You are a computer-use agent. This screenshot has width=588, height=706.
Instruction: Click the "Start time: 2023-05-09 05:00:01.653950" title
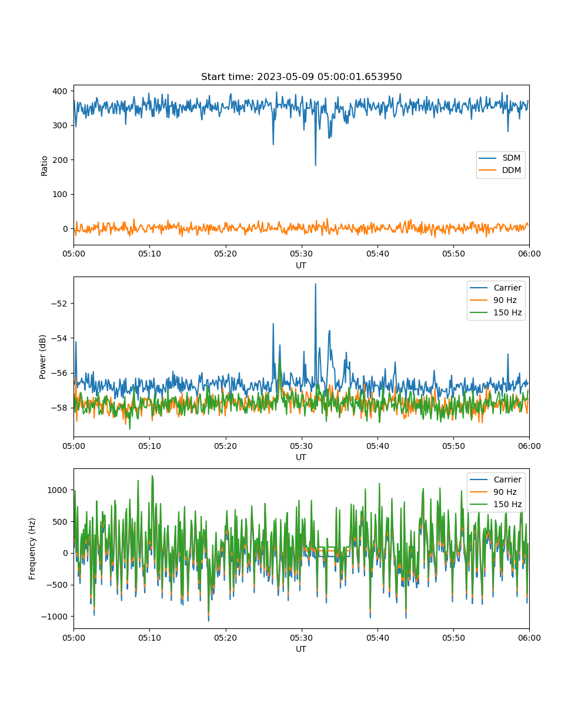301,77
